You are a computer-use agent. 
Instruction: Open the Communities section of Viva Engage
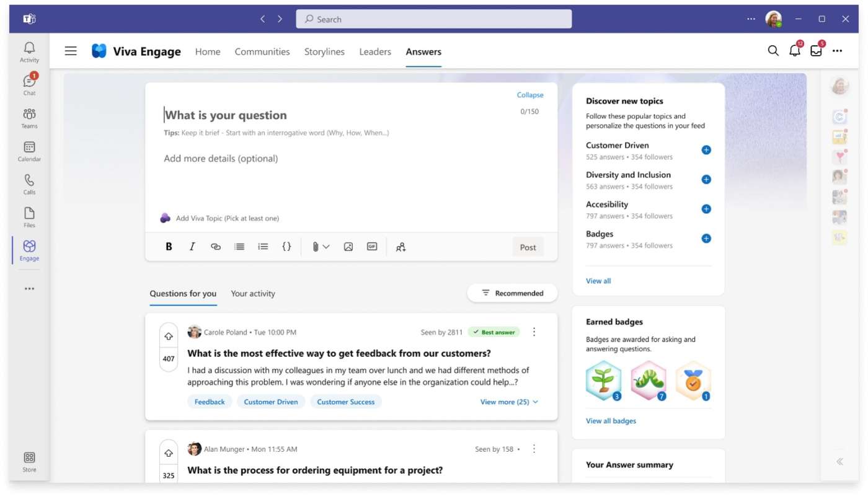pos(262,51)
